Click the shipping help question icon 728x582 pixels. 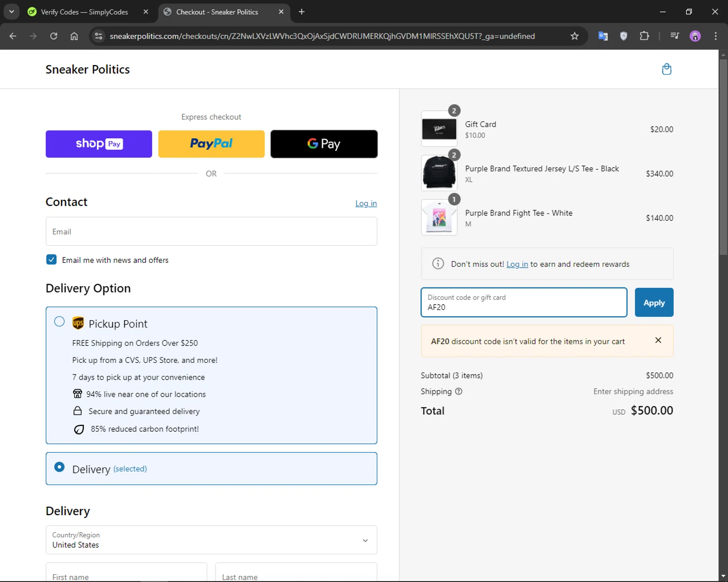coord(459,391)
